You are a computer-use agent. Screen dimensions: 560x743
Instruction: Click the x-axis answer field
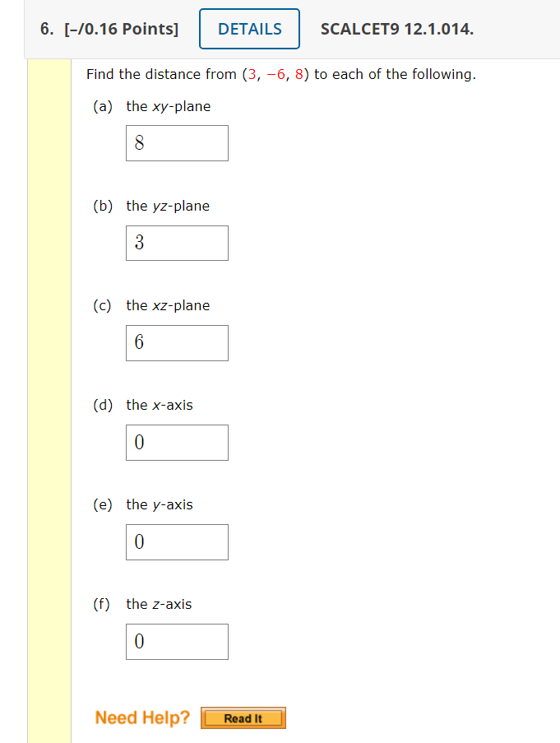(177, 442)
